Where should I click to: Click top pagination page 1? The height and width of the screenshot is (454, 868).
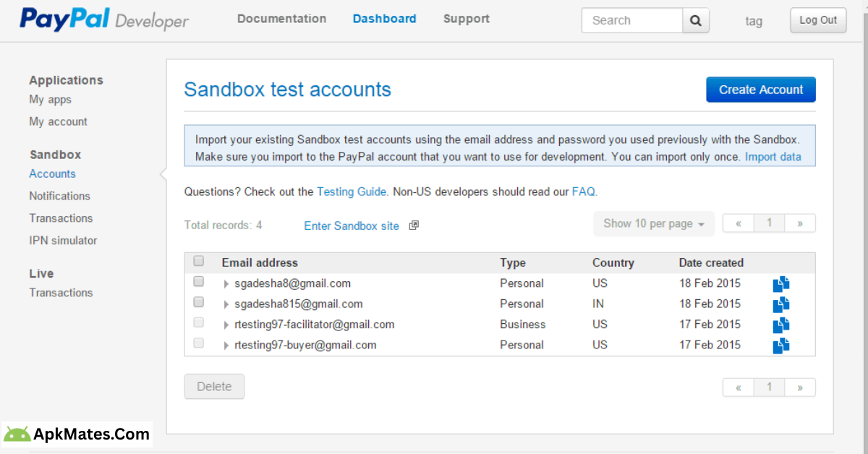[769, 223]
